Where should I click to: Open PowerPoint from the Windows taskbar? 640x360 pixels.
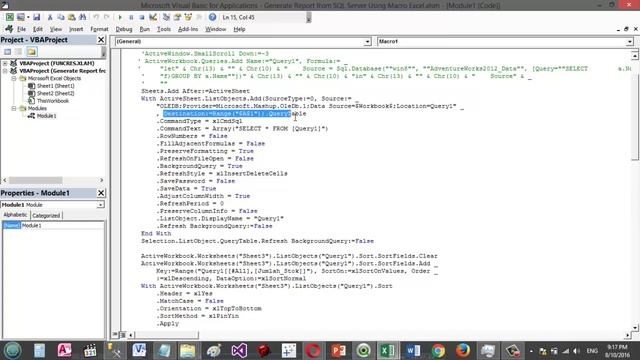pos(338,351)
